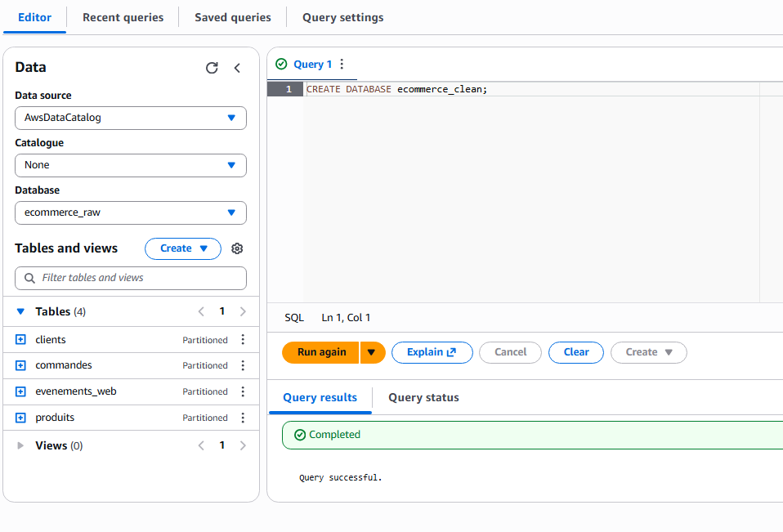
Task: Open the Query 1 tab options menu
Action: click(342, 64)
